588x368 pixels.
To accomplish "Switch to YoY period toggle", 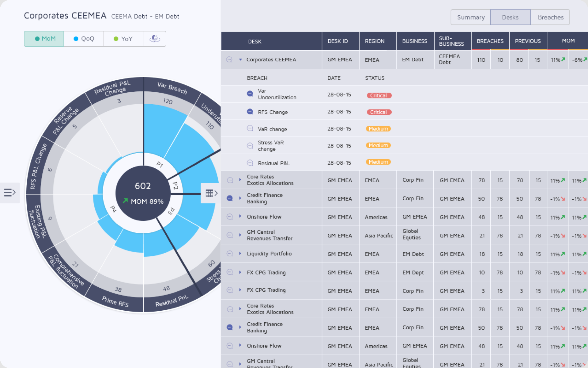I will coord(124,39).
